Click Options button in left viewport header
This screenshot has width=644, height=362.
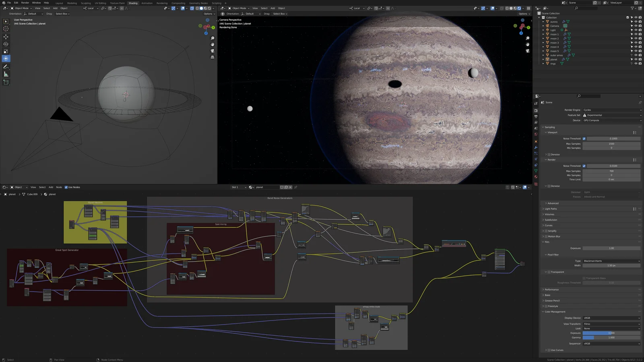(208, 14)
